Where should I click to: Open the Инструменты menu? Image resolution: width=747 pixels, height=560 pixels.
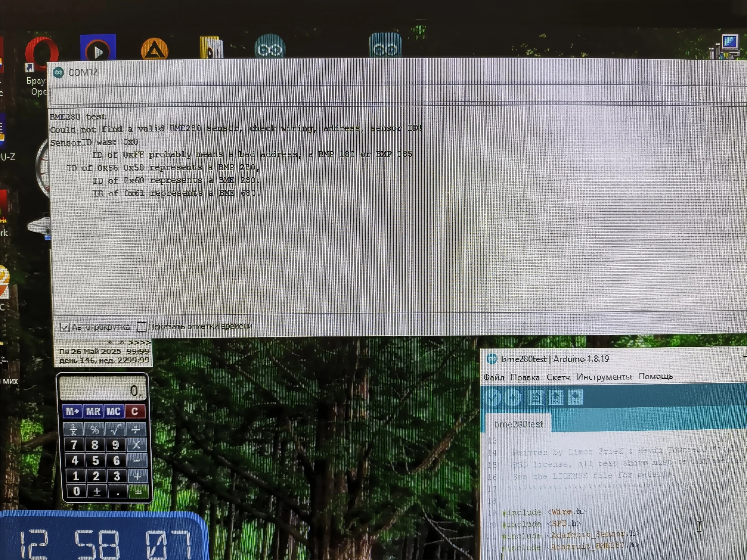[x=604, y=377]
